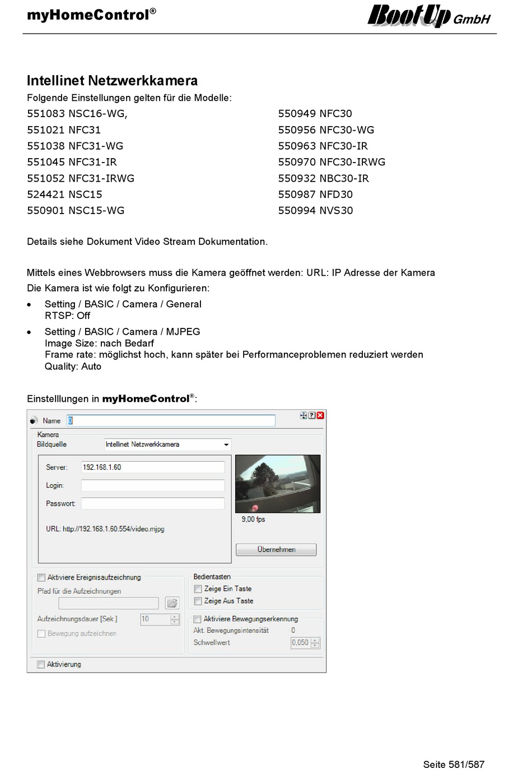The image size is (532, 778).
Task: Click the Login input field
Action: (153, 485)
